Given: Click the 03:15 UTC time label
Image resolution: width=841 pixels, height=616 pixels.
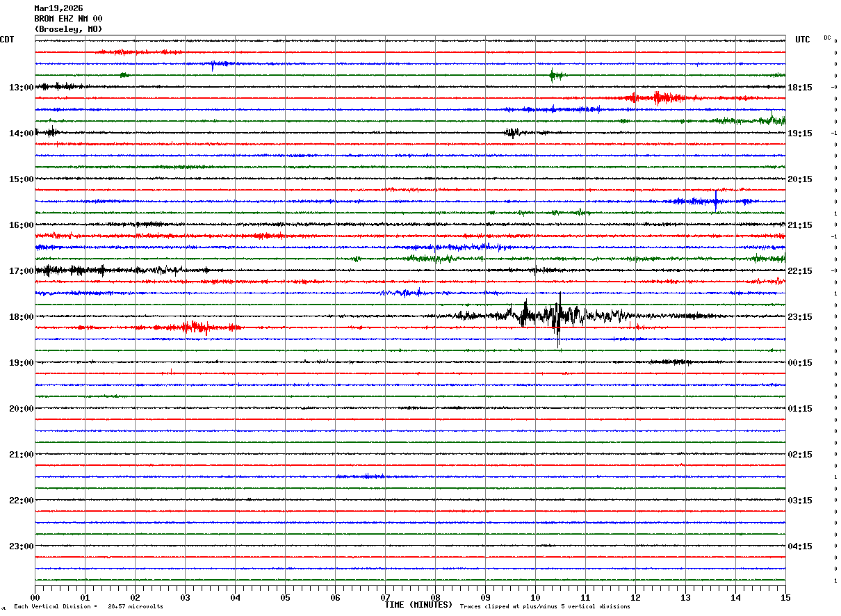Looking at the screenshot, I should pyautogui.click(x=800, y=501).
